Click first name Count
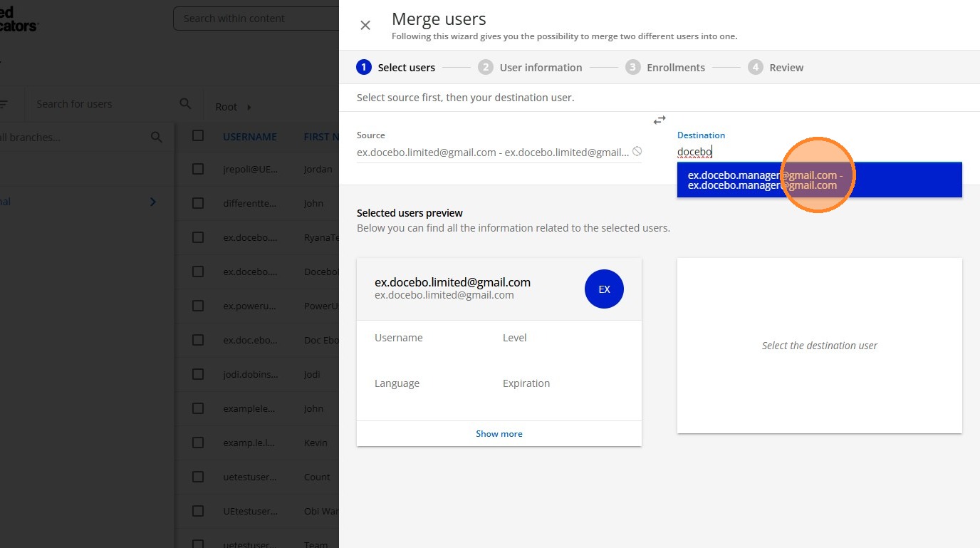This screenshot has height=548, width=980. 317,477
